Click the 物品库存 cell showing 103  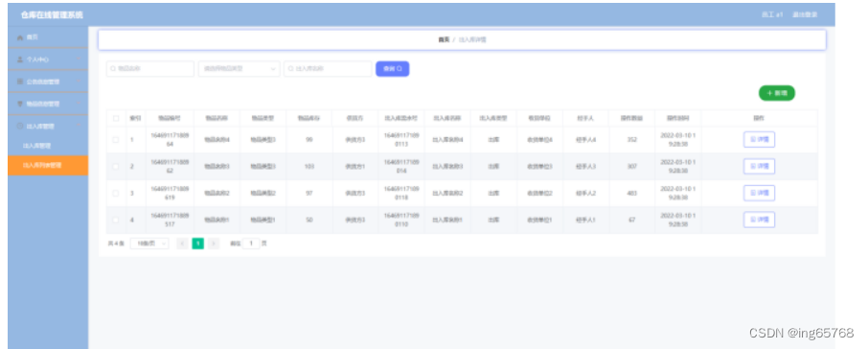pyautogui.click(x=309, y=166)
